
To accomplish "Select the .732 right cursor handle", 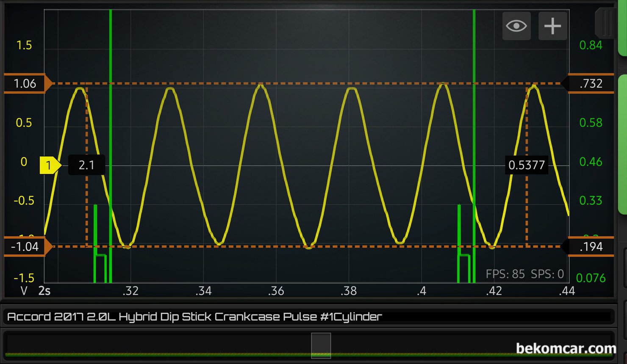I will pos(590,83).
